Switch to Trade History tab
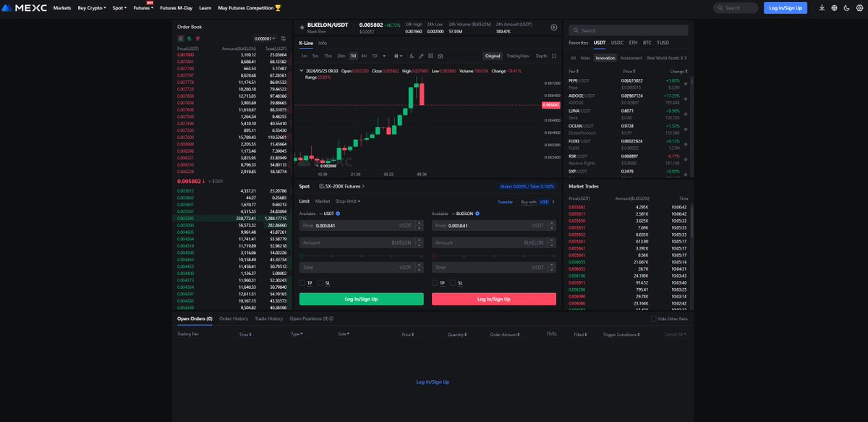Image resolution: width=868 pixels, height=422 pixels. 269,318
